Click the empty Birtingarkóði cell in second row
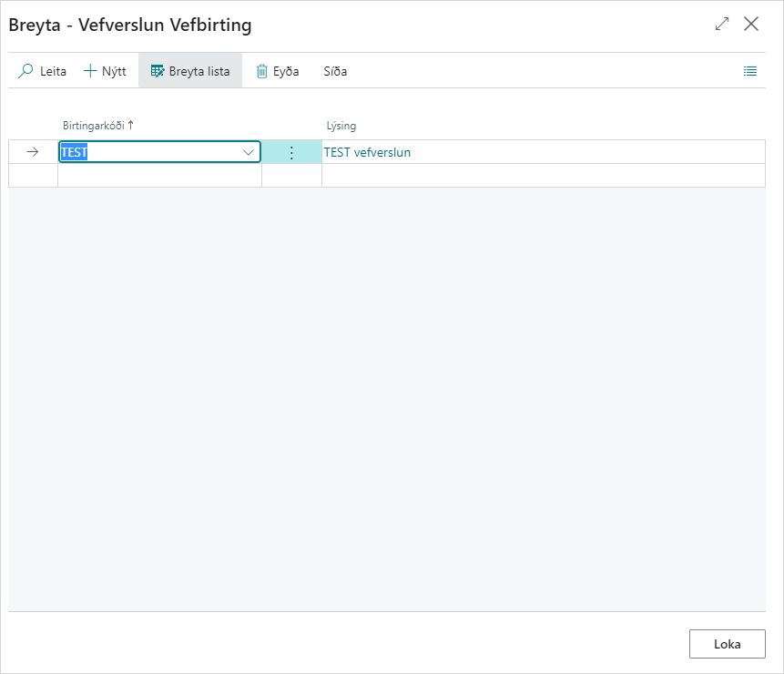This screenshot has width=784, height=674. pos(159,176)
